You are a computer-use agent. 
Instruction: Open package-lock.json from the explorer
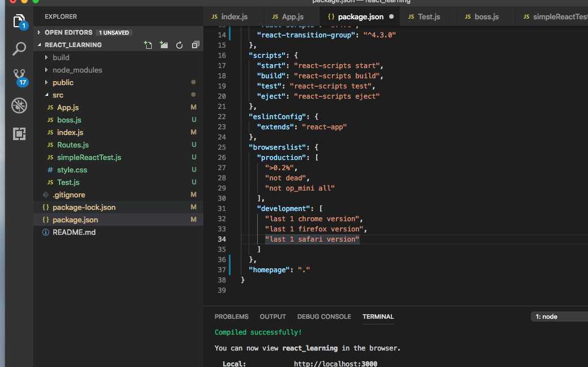(84, 208)
